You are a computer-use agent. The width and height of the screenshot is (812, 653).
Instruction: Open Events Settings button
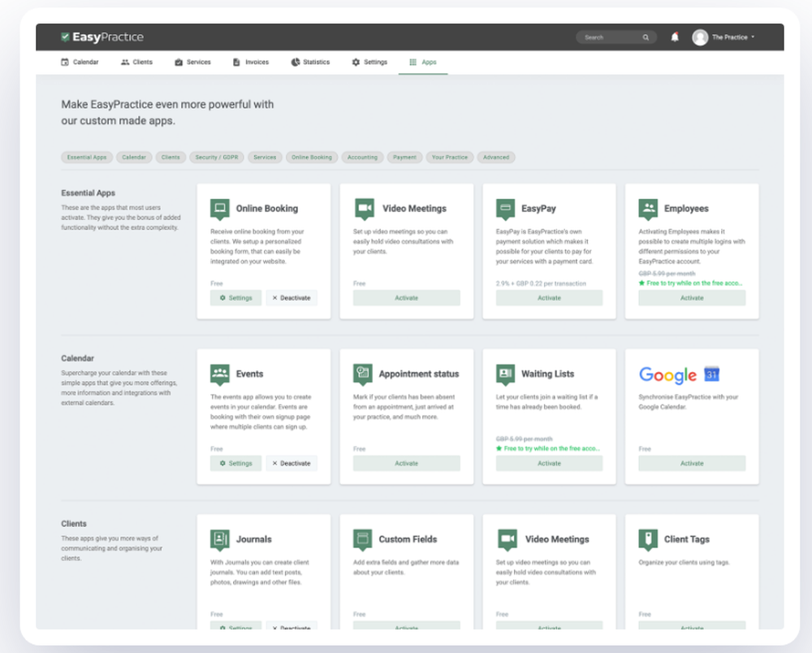tap(235, 463)
